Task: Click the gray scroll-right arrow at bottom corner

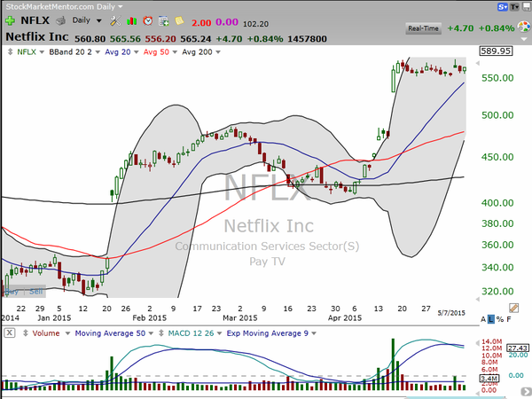Action: pyautogui.click(x=527, y=392)
